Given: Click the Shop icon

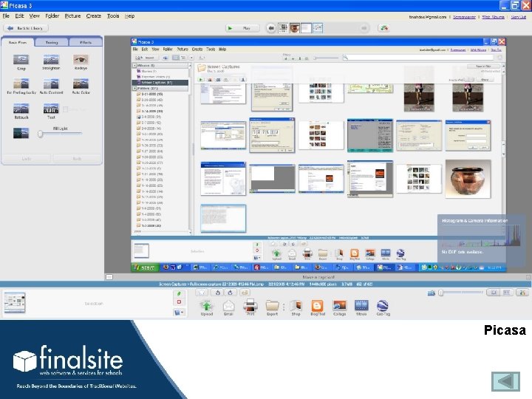Looking at the screenshot, I should (x=296, y=306).
